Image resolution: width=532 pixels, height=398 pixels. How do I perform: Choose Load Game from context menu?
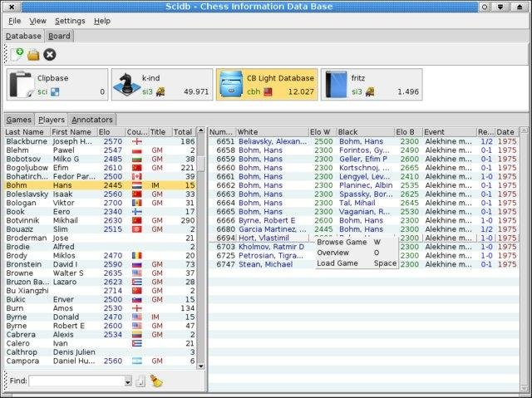tap(337, 263)
